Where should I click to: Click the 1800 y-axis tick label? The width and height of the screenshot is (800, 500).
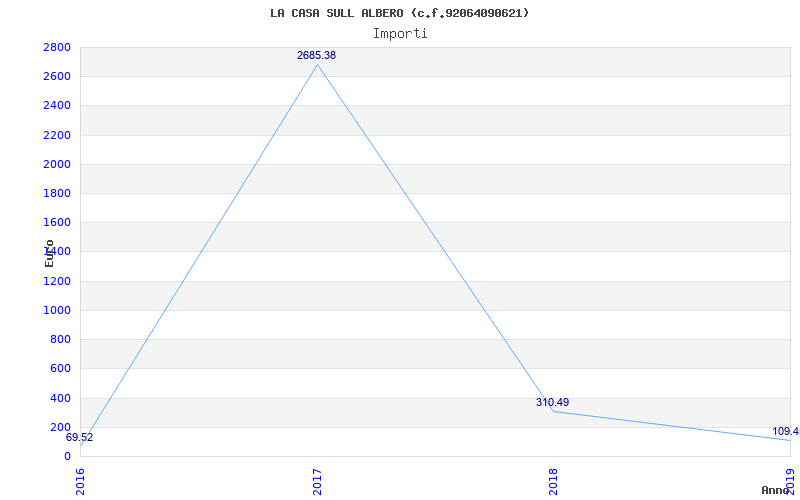[57, 193]
